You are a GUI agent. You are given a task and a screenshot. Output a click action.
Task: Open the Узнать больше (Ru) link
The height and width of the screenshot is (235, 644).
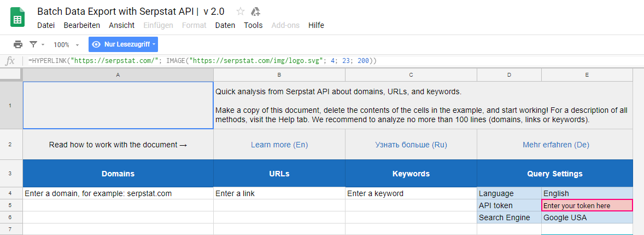(x=411, y=145)
